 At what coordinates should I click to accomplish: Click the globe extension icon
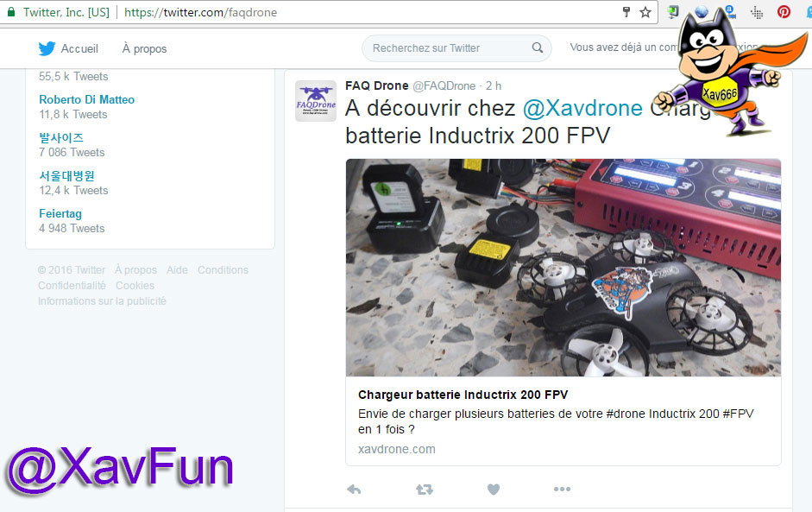click(702, 11)
